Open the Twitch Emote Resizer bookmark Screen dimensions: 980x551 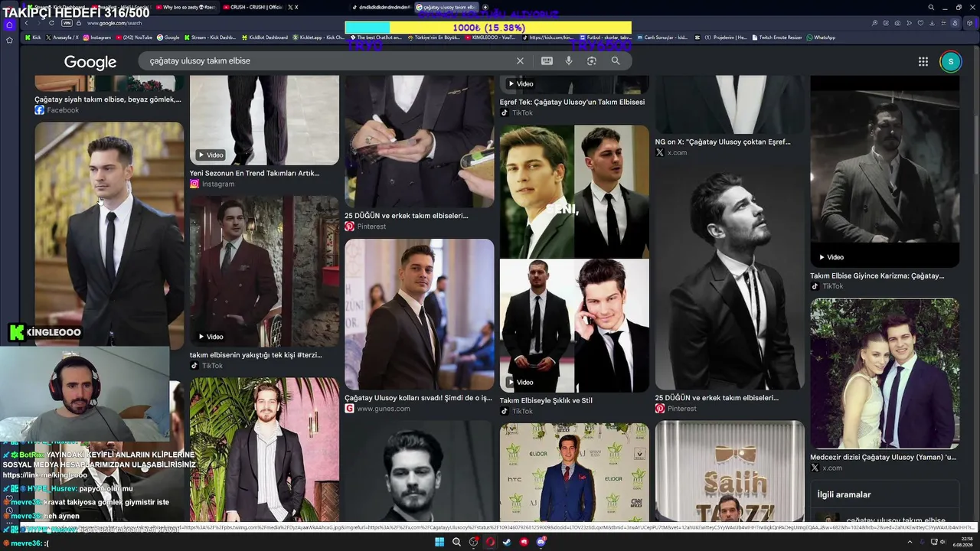pos(777,37)
